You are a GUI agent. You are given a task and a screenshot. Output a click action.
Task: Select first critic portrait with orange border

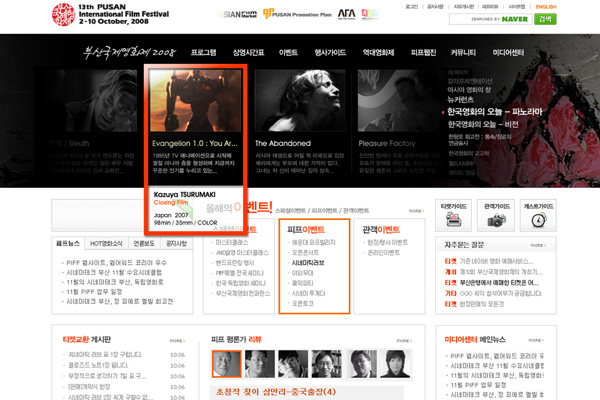[227, 364]
